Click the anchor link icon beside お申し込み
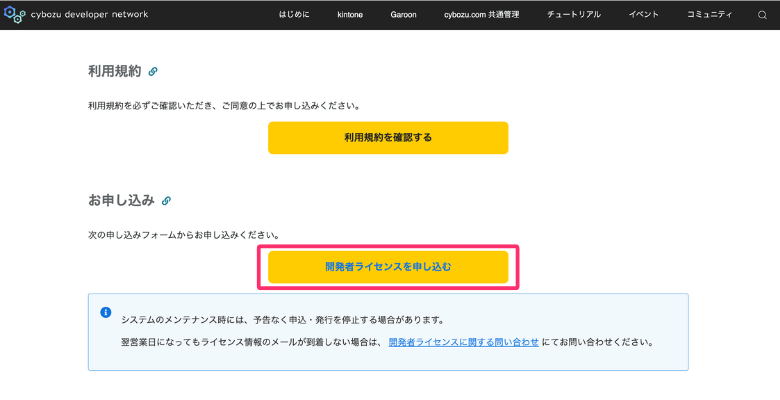The image size is (780, 400). click(x=166, y=201)
